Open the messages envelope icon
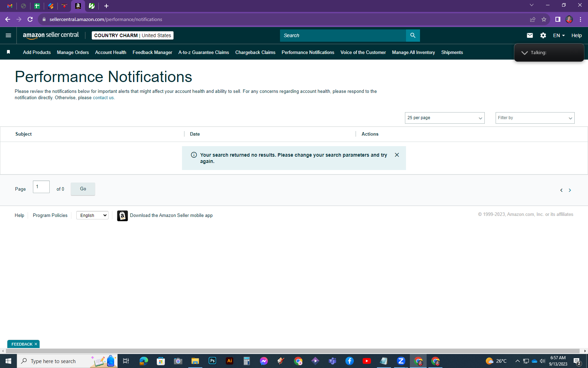This screenshot has height=368, width=588. pos(530,35)
